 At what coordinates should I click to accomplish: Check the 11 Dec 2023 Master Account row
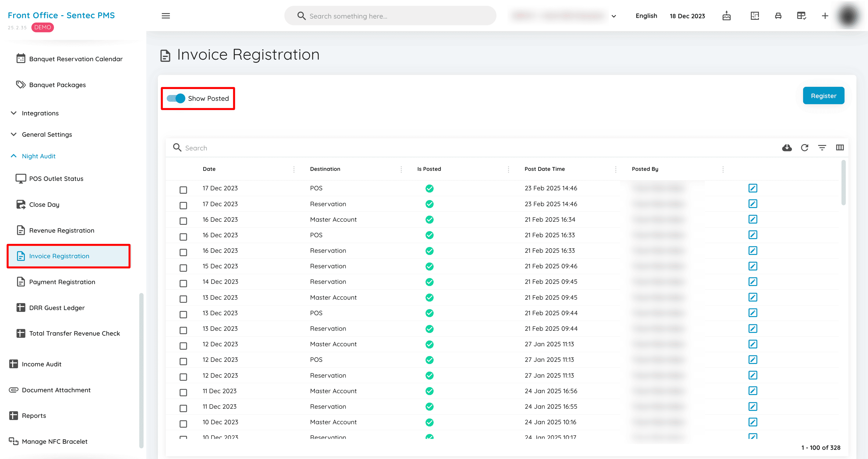point(183,393)
